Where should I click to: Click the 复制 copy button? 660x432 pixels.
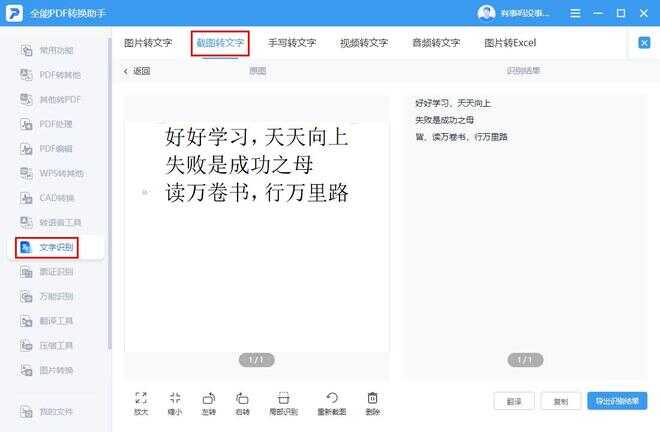[x=561, y=401]
